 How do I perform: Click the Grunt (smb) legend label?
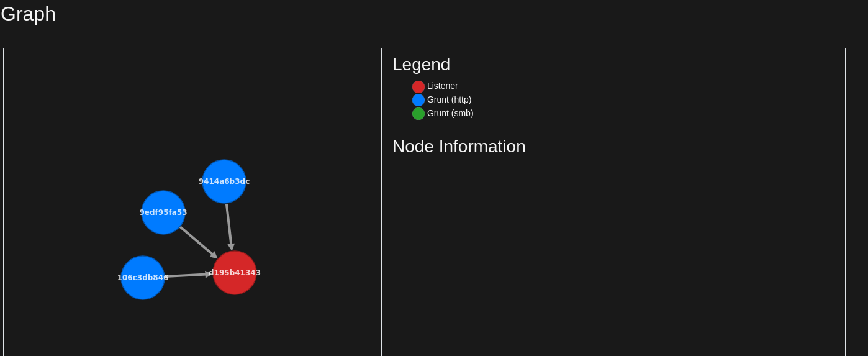point(450,113)
